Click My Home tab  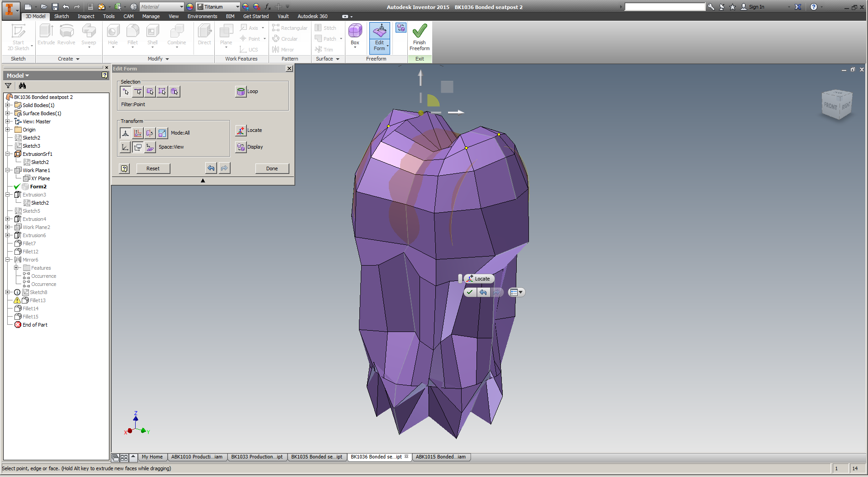(x=152, y=457)
